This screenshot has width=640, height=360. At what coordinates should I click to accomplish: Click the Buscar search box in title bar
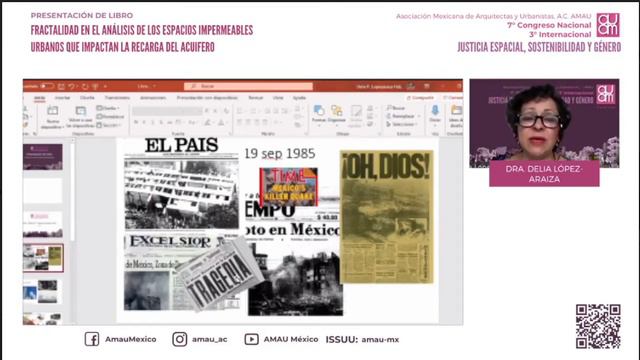pyautogui.click(x=248, y=86)
